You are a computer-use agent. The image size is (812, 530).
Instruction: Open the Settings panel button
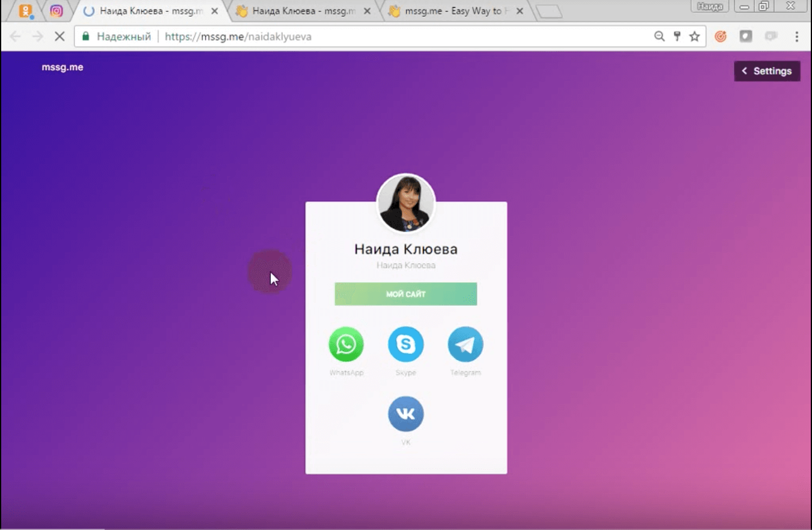767,71
